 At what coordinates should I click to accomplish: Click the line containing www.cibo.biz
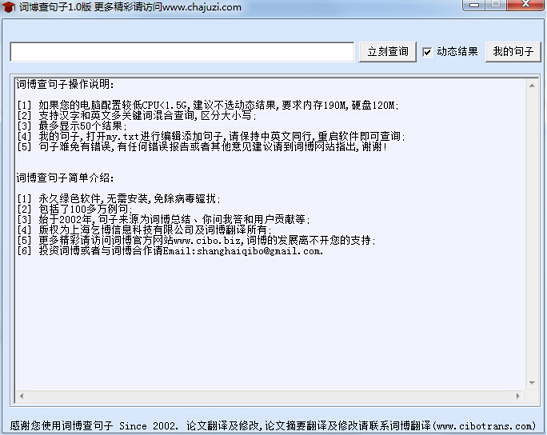[x=196, y=240]
